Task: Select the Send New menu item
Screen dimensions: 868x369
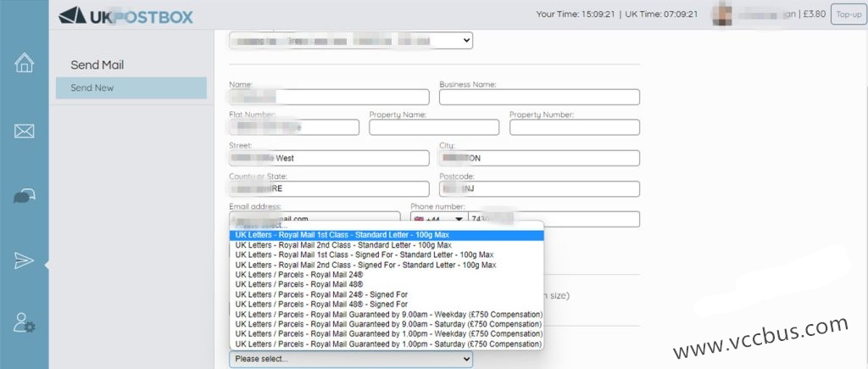Action: [131, 88]
